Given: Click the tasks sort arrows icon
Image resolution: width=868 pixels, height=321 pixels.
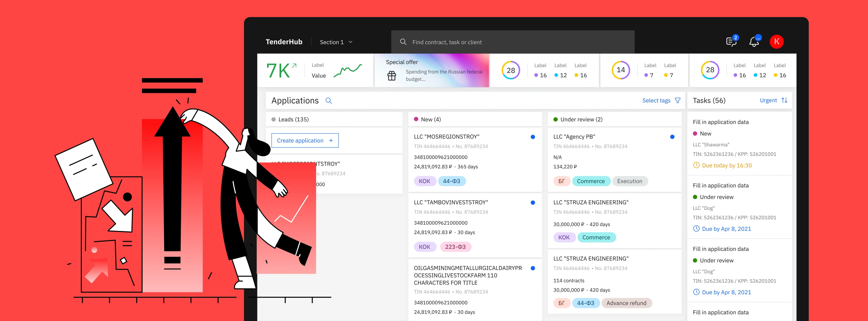Looking at the screenshot, I should 784,100.
